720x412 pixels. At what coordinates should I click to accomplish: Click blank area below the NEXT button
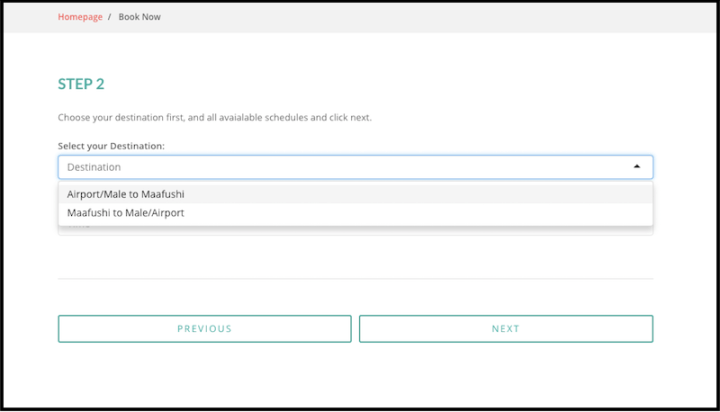pos(505,375)
